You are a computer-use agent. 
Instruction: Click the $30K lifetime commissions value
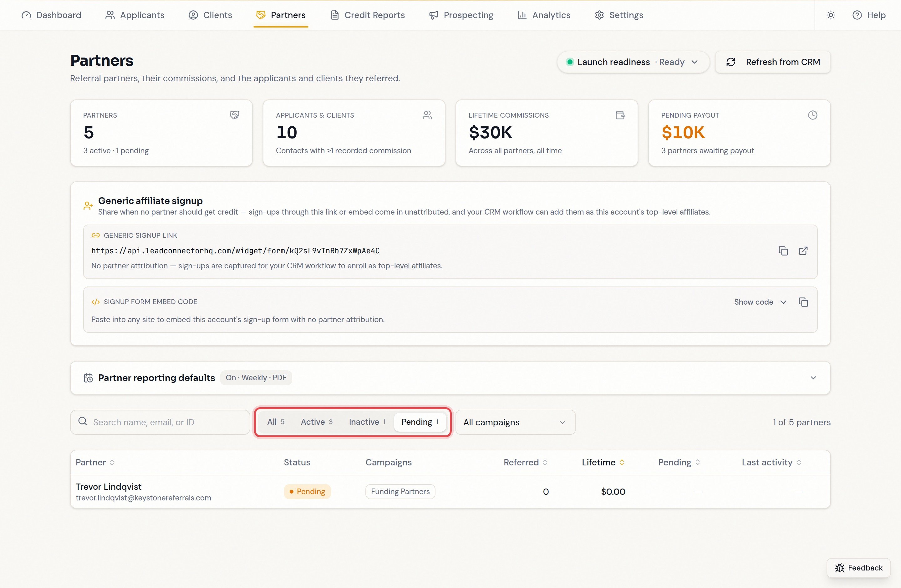pos(491,132)
